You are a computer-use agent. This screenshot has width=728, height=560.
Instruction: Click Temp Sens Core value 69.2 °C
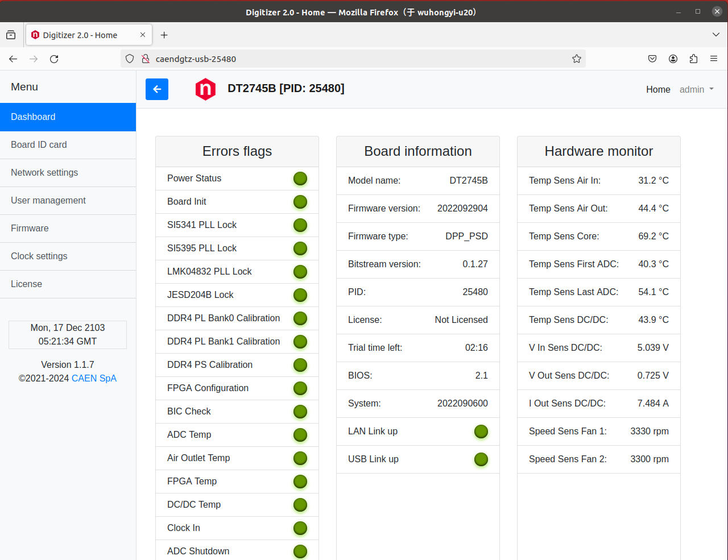pos(653,237)
